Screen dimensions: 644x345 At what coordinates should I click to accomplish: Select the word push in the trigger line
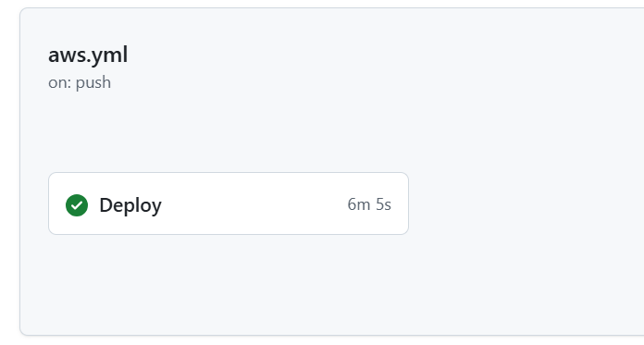(x=93, y=83)
